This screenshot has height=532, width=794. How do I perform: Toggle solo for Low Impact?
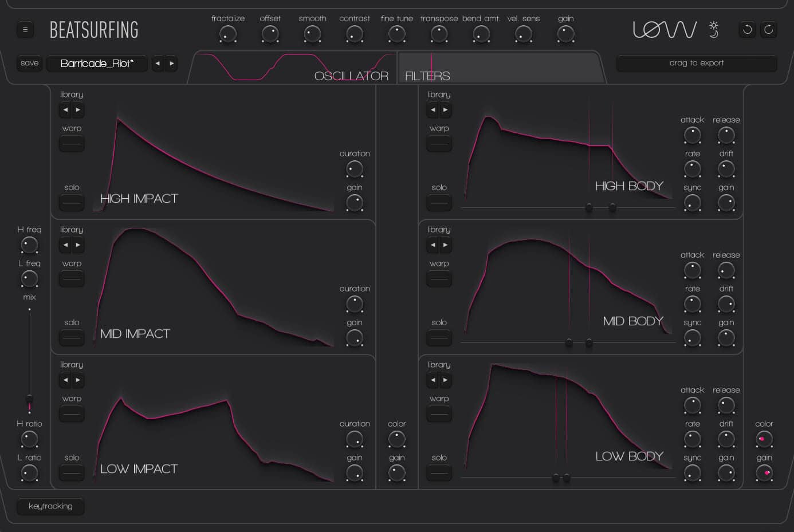(x=72, y=473)
